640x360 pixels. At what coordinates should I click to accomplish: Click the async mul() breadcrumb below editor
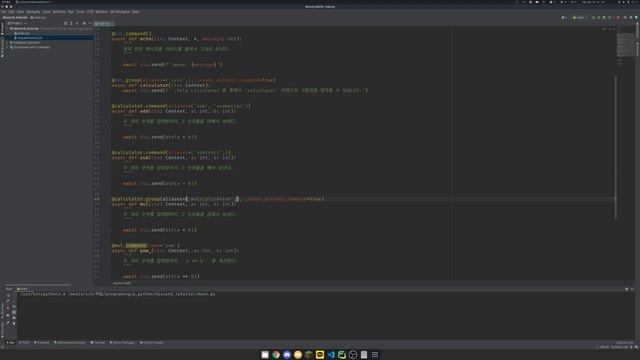(x=122, y=283)
